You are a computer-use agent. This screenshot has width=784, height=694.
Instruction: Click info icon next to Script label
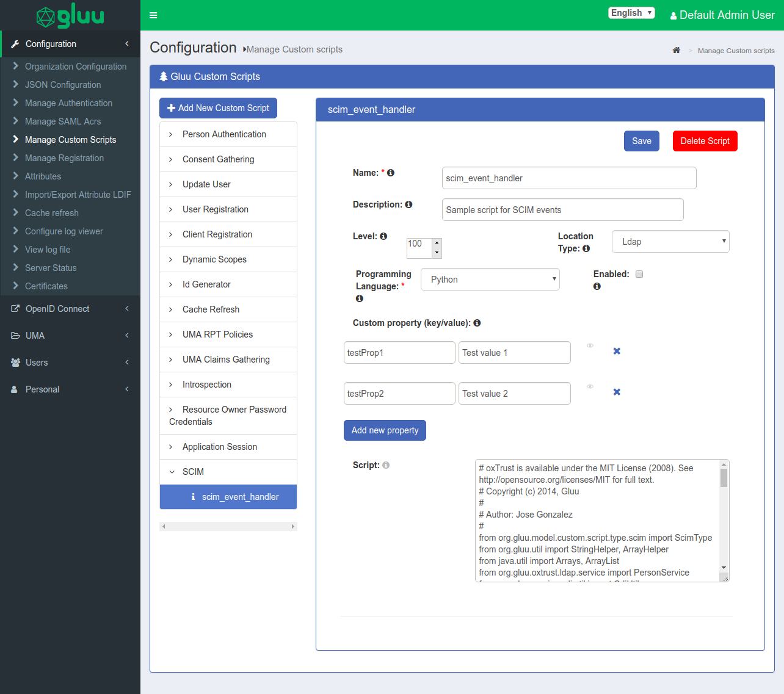[x=386, y=465]
